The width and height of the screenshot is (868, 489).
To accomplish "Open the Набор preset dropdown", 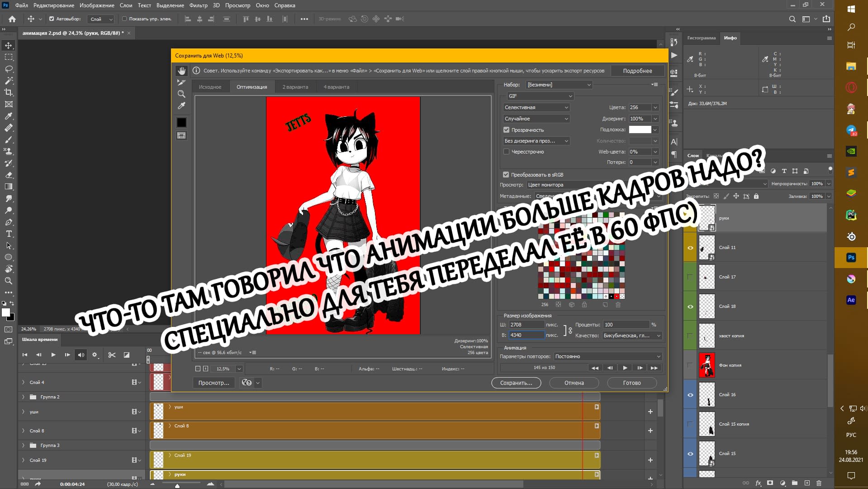I will tap(559, 85).
